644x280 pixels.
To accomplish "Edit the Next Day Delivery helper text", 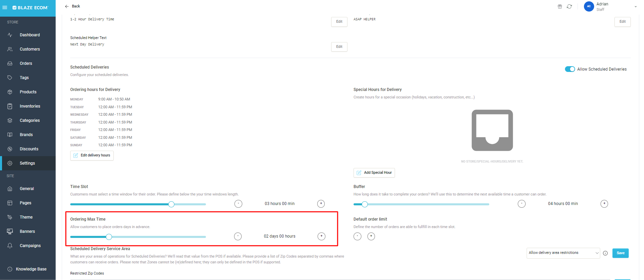I will click(x=339, y=47).
